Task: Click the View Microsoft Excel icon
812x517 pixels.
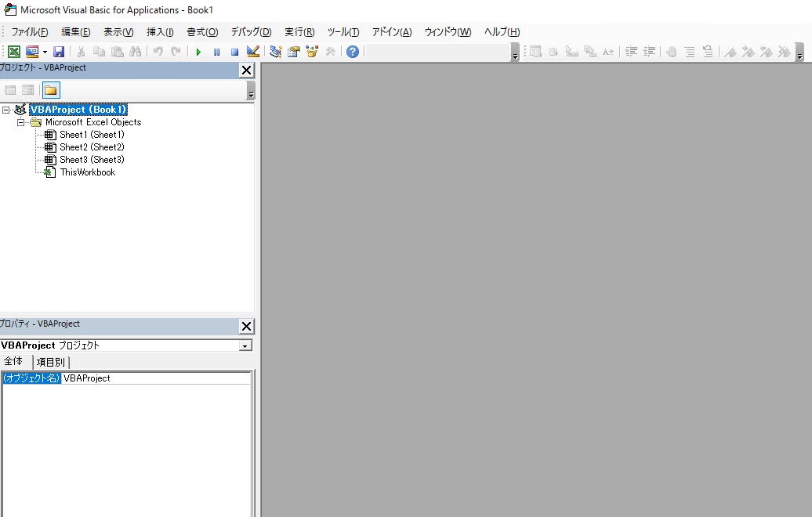Action: (x=13, y=52)
